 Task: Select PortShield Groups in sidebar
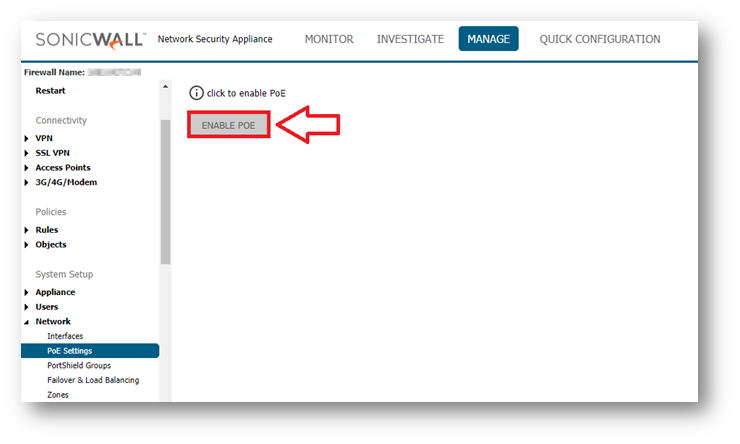coord(79,365)
